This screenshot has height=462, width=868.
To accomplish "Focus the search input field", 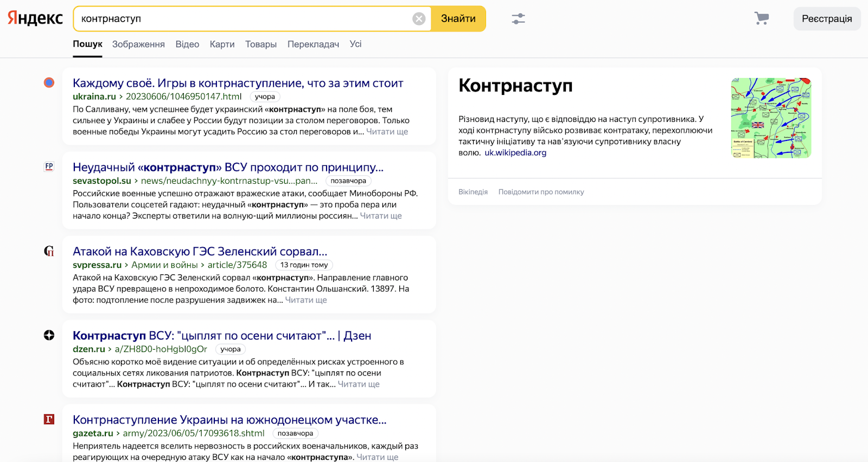I will [244, 19].
